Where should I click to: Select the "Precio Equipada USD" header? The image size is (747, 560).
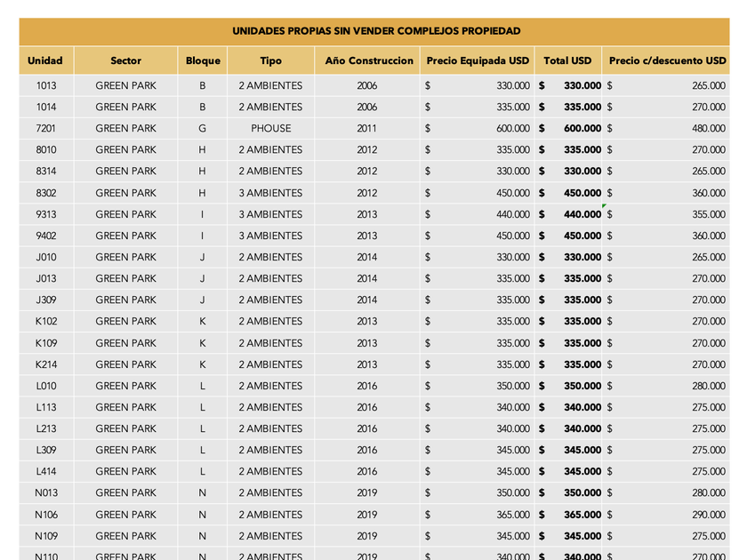coord(478,61)
